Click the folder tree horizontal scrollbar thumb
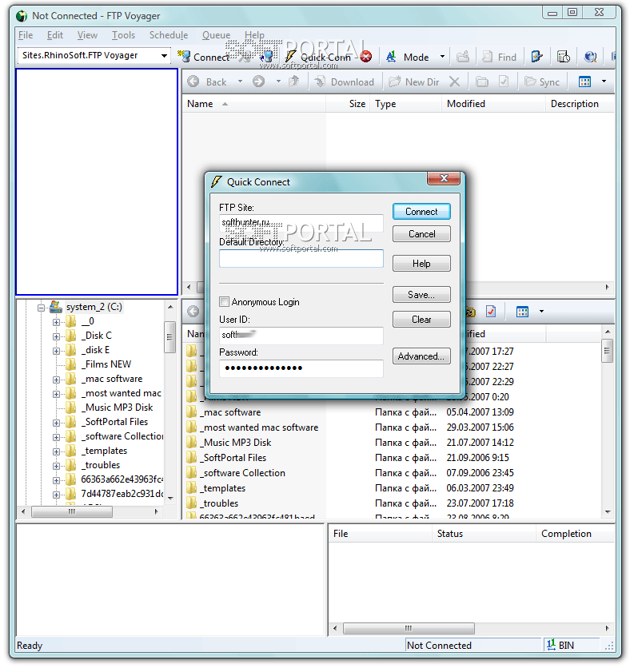 coord(72,511)
